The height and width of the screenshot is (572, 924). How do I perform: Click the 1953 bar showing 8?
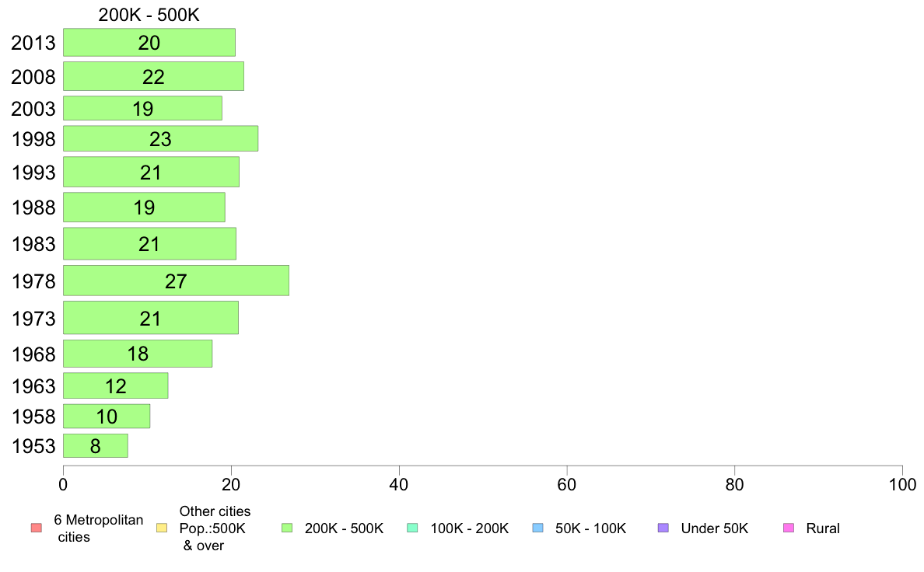pos(95,446)
